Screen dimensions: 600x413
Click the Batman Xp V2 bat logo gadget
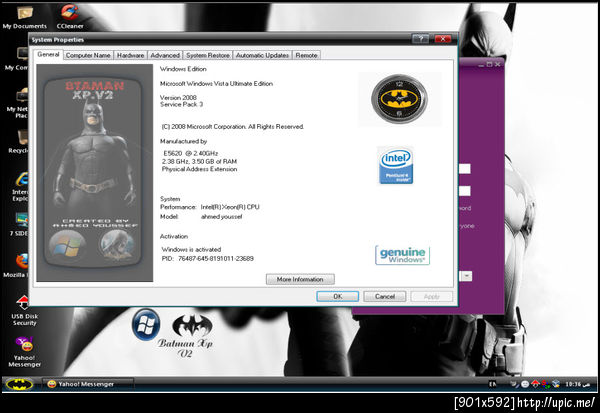pos(186,336)
